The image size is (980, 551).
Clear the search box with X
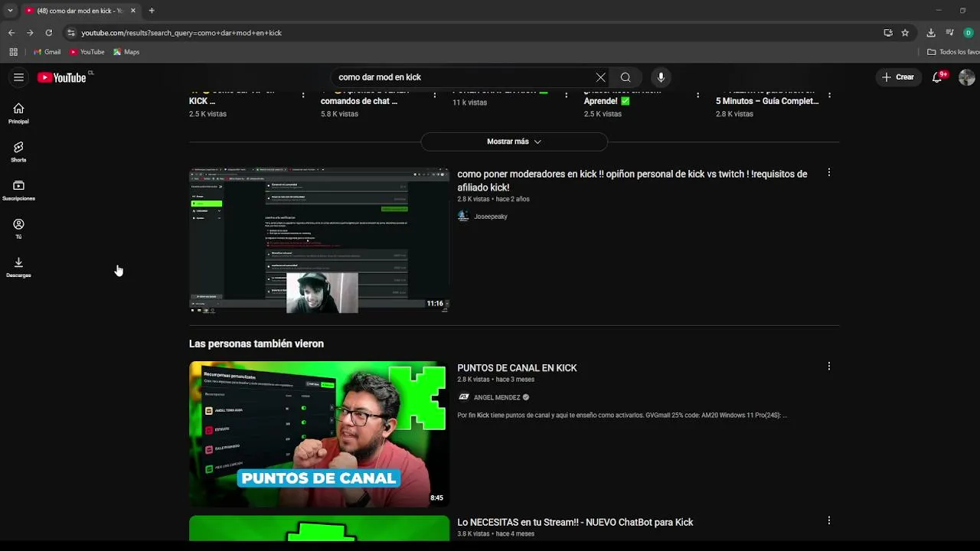pyautogui.click(x=600, y=77)
